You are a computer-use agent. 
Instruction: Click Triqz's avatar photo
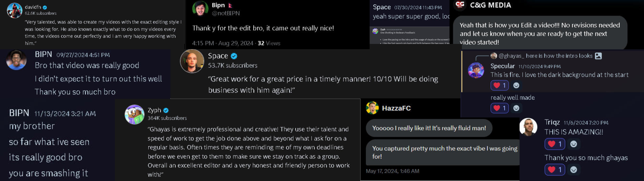click(x=528, y=127)
